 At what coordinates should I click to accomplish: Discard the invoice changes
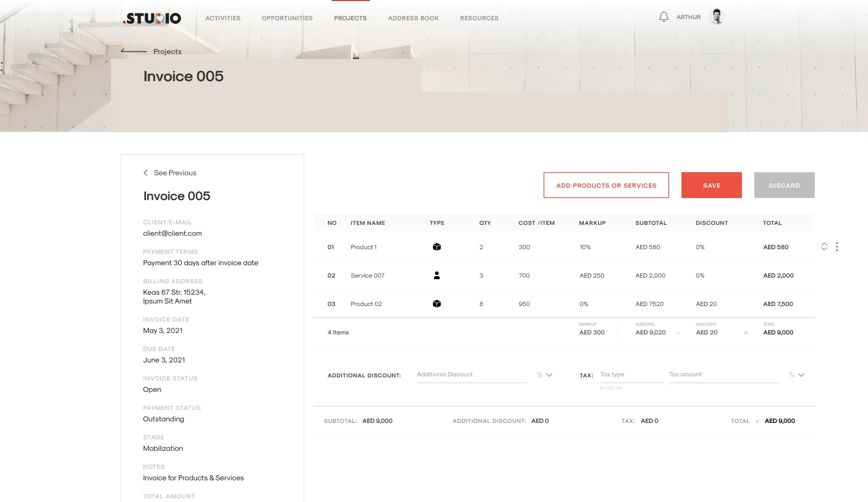784,185
